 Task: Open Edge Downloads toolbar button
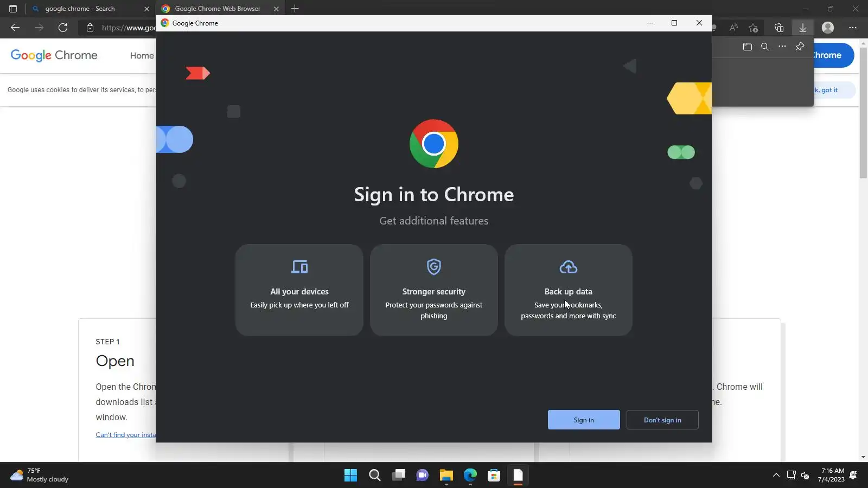[803, 28]
